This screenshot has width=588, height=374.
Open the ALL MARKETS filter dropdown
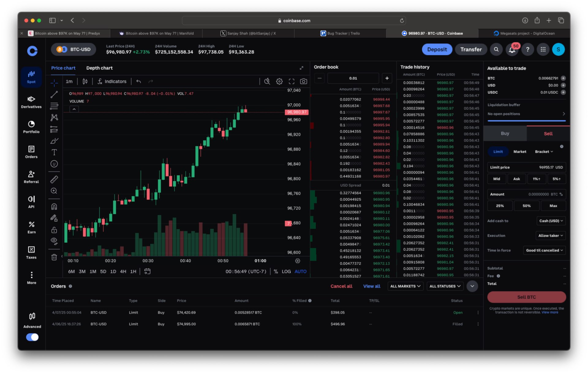(x=405, y=286)
